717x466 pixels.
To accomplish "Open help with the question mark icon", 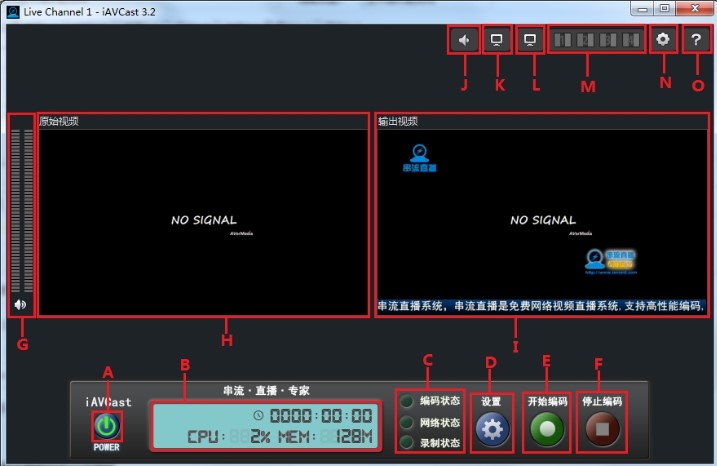I will [x=696, y=40].
